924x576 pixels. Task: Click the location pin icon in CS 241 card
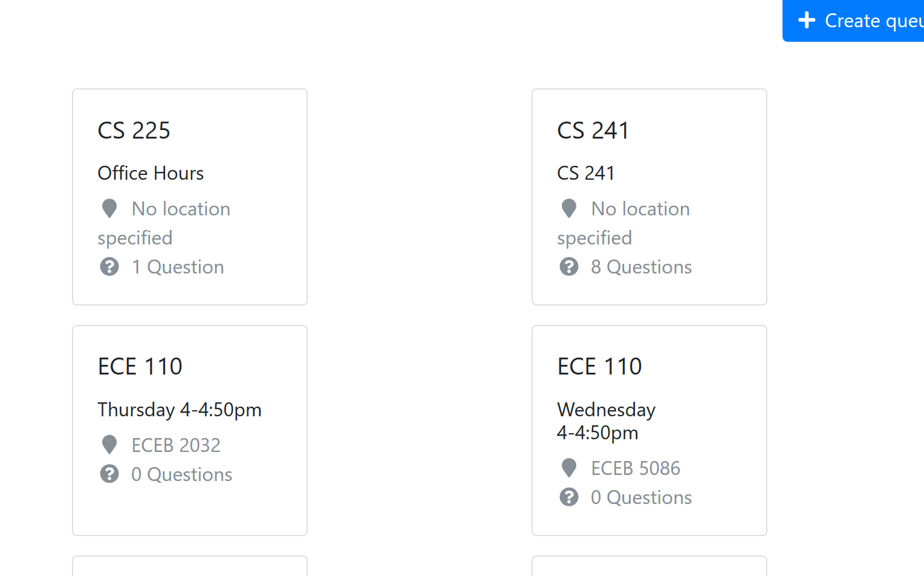pyautogui.click(x=569, y=209)
